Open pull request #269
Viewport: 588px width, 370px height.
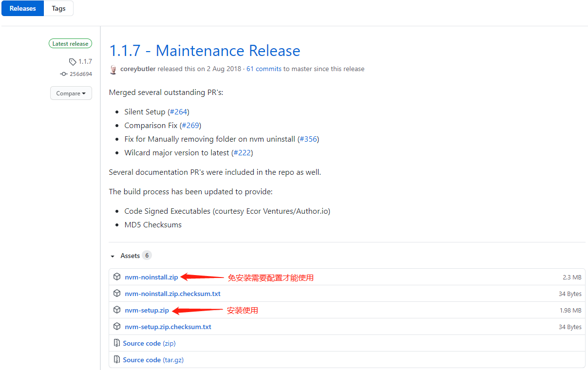(x=190, y=126)
